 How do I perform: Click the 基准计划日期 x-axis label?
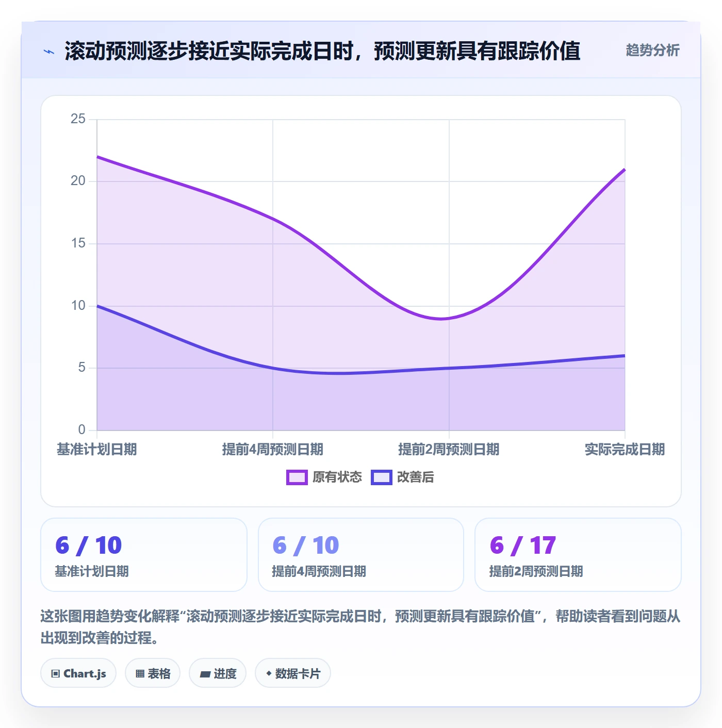97,449
